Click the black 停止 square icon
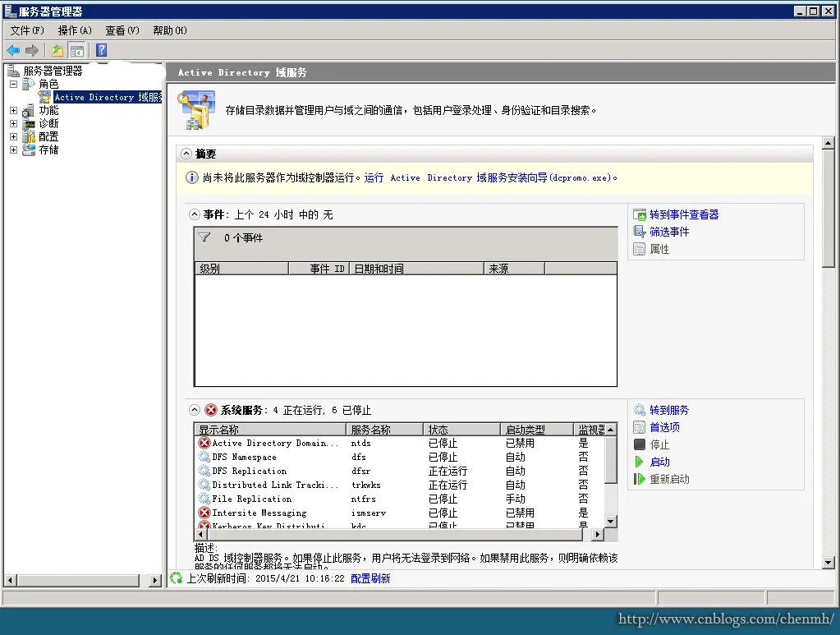Image resolution: width=840 pixels, height=635 pixels. pyautogui.click(x=639, y=444)
